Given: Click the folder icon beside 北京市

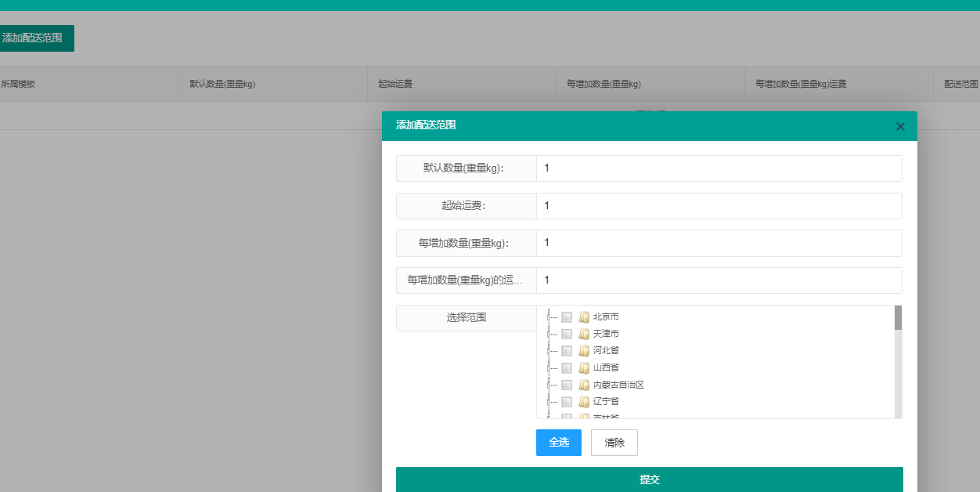Looking at the screenshot, I should point(583,317).
